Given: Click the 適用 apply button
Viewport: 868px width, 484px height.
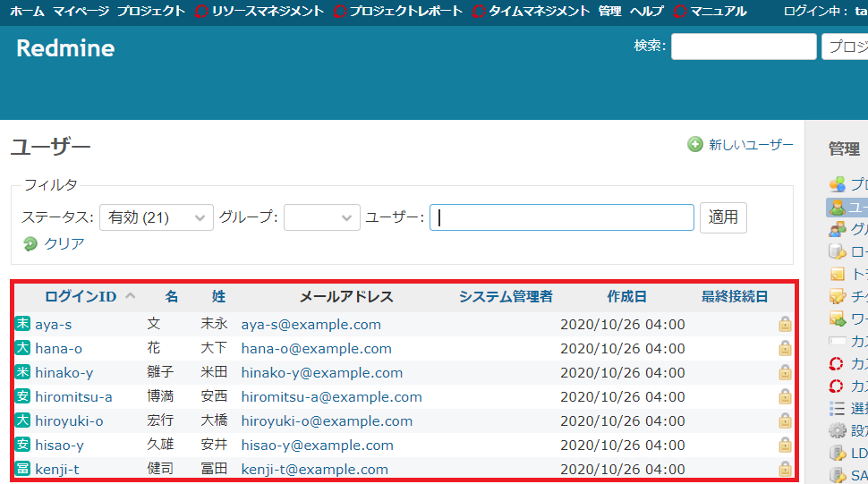Looking at the screenshot, I should click(723, 217).
